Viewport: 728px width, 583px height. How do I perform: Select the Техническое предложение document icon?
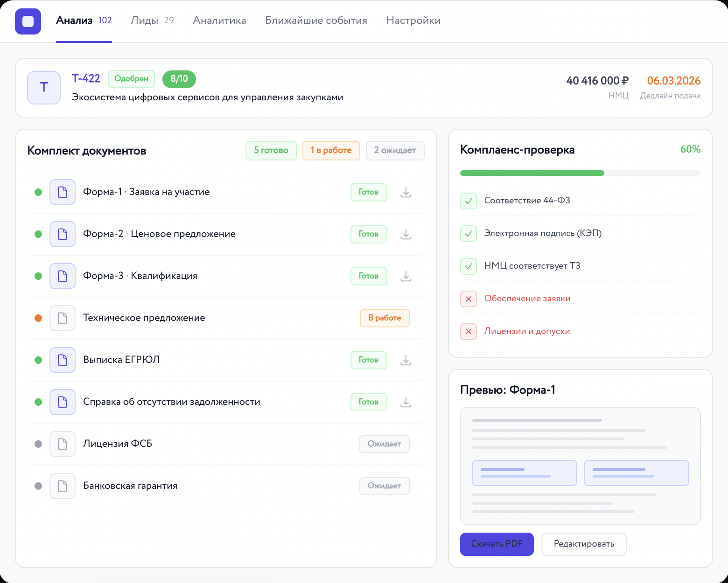tap(62, 318)
